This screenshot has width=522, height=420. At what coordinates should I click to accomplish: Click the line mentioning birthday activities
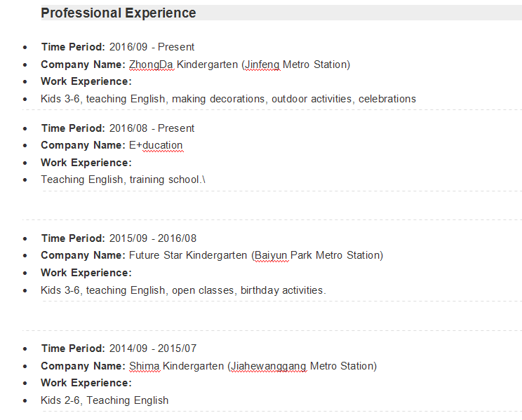pyautogui.click(x=183, y=290)
